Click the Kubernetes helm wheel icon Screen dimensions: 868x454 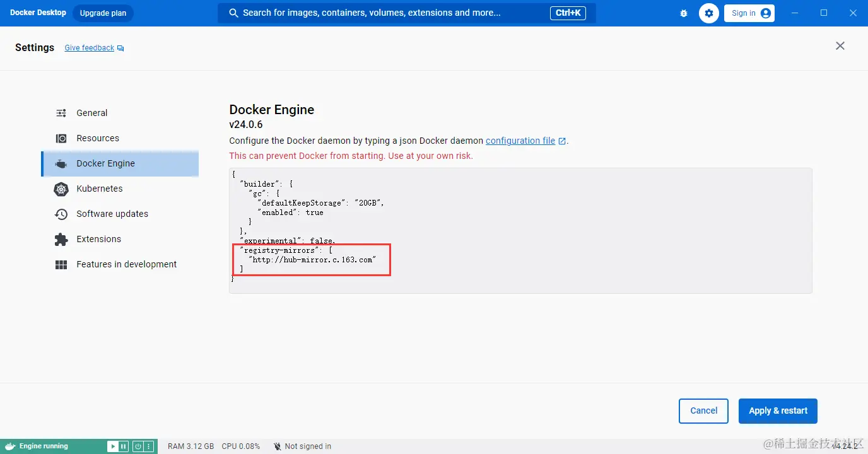[x=61, y=189]
